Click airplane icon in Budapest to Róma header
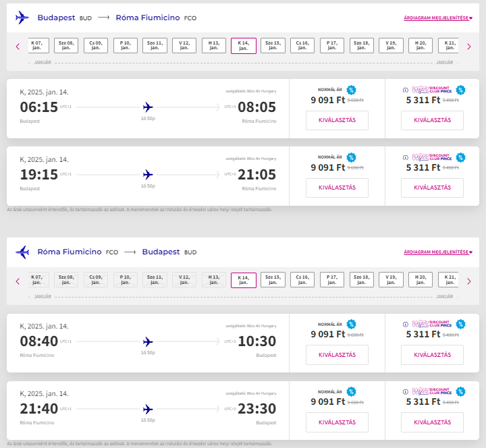The width and height of the screenshot is (486, 448). 22,18
